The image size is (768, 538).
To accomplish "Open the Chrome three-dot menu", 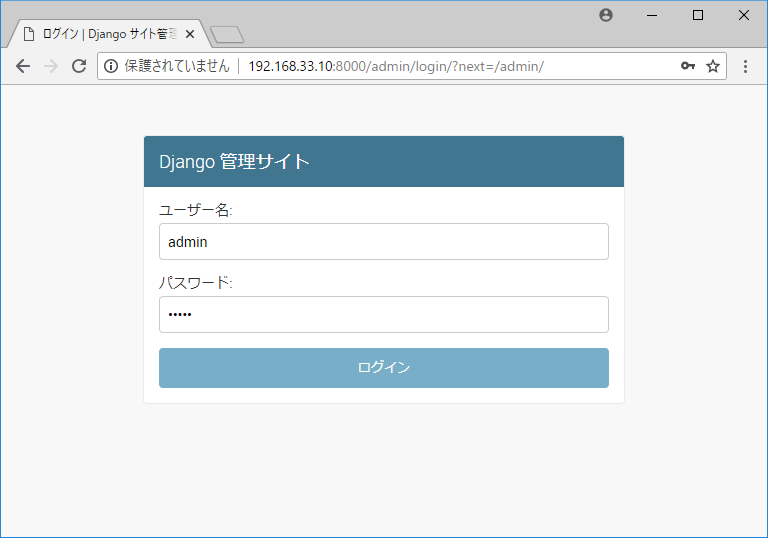I will (x=745, y=66).
